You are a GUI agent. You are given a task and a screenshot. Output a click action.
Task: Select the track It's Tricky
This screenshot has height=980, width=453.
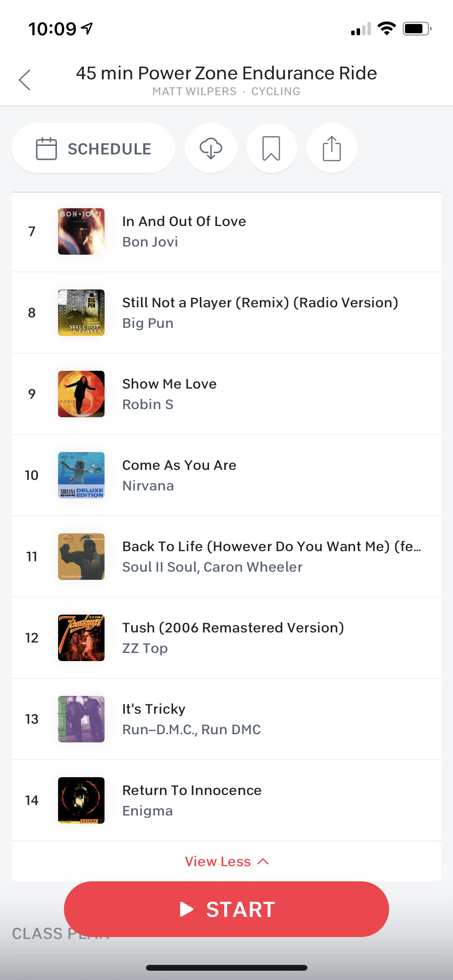pyautogui.click(x=154, y=709)
